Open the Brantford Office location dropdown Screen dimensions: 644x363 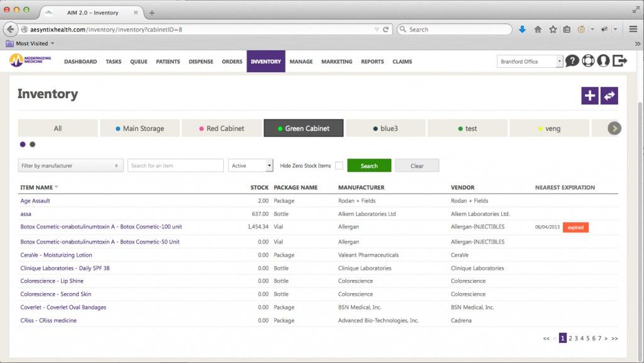coord(530,62)
